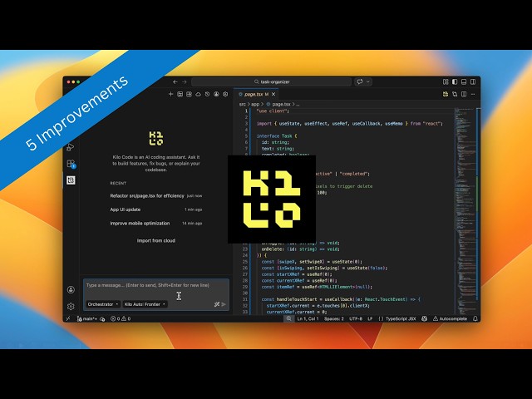The height and width of the screenshot is (399, 532).
Task: Open the Kilo marketplace grid icon in panel header
Action: pos(189,94)
